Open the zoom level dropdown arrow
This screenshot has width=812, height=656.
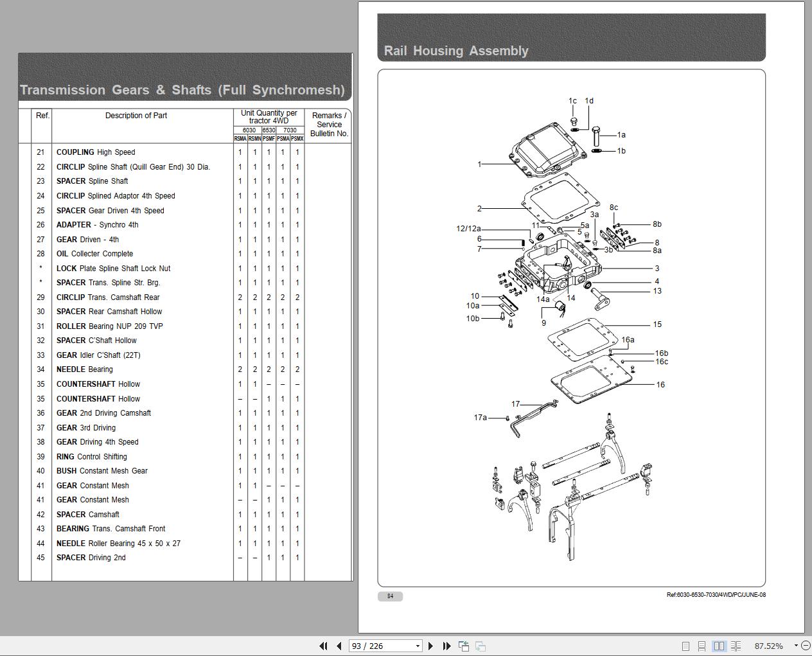(796, 646)
